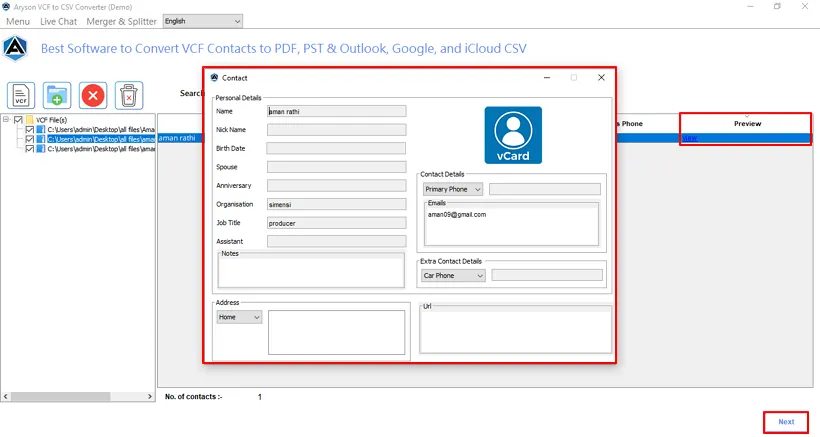Click the Next button

(x=786, y=422)
